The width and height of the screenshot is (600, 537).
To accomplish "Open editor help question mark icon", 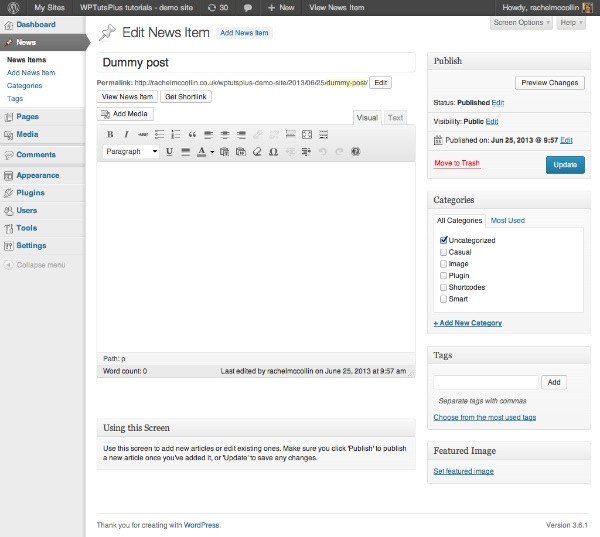I will click(x=355, y=152).
